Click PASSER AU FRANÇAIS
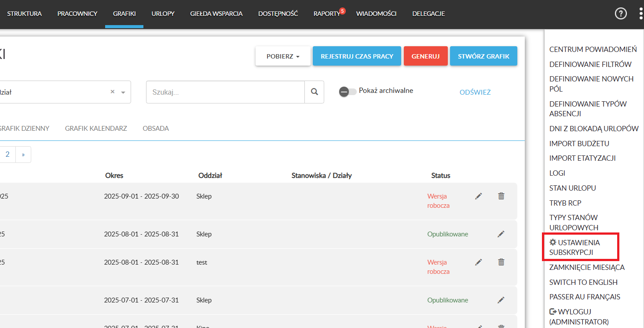This screenshot has height=328, width=644. coord(585,297)
